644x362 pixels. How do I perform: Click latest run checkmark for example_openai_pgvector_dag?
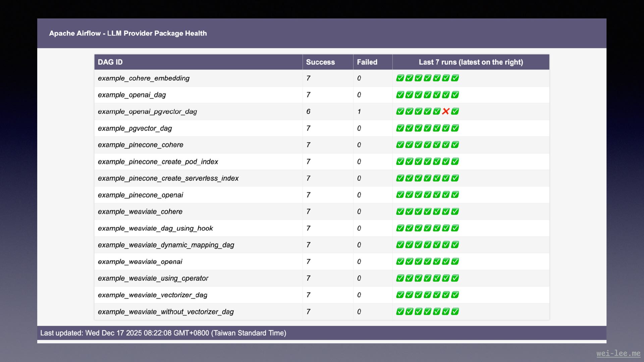[x=455, y=111]
